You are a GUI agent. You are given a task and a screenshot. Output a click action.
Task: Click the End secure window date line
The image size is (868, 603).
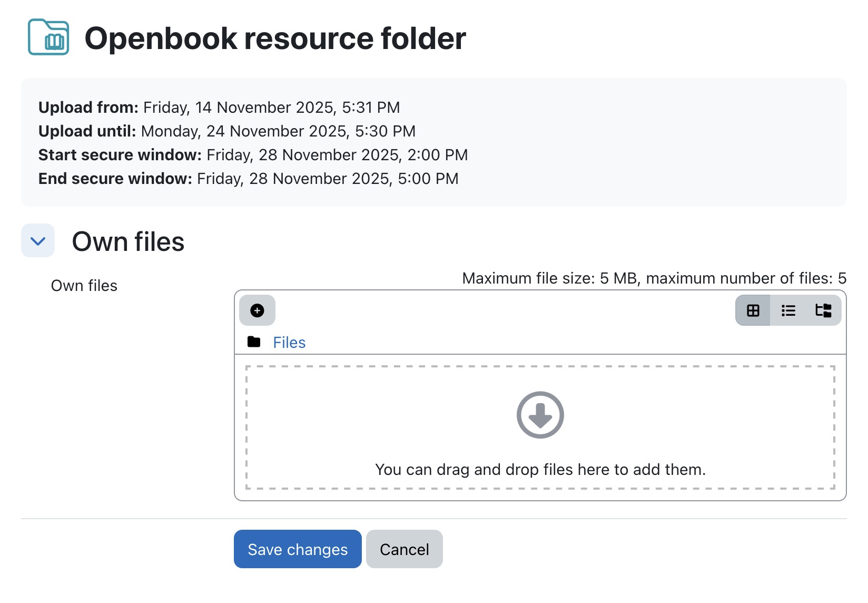click(x=249, y=179)
